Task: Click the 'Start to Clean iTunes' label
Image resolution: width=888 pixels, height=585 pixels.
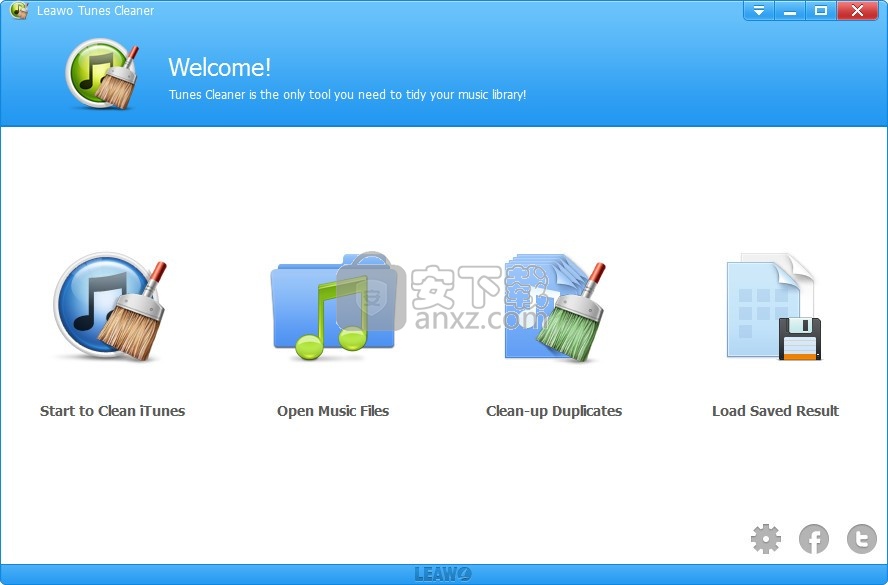Action: 112,411
